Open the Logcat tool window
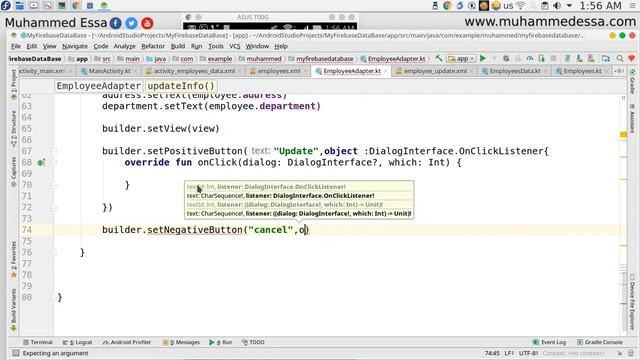 pyautogui.click(x=78, y=342)
